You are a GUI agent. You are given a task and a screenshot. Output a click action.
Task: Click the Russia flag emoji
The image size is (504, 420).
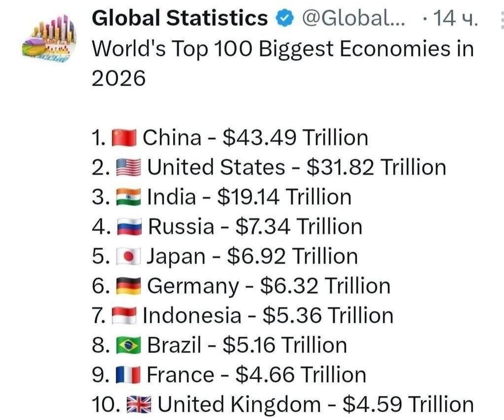[x=129, y=227]
